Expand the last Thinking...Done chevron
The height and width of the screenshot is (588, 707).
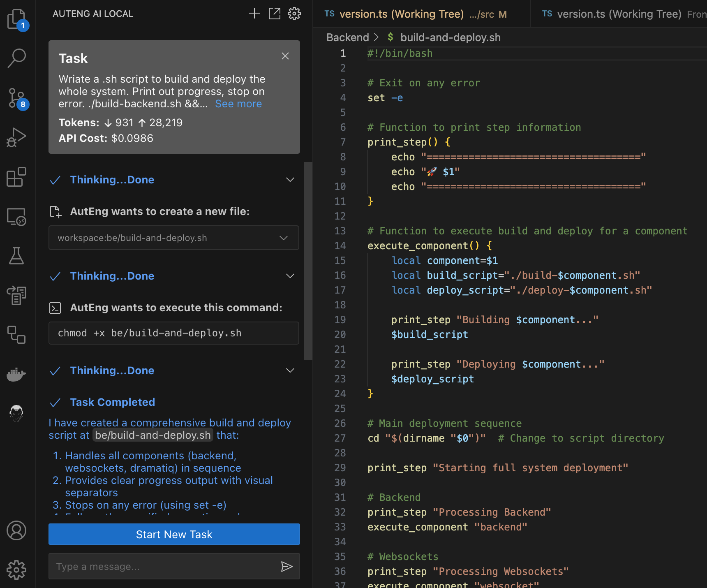coord(290,370)
